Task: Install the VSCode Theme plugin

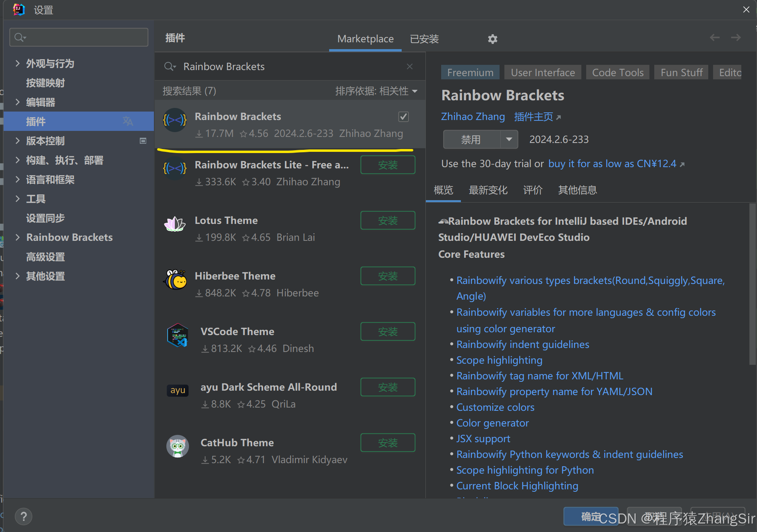Action: [x=388, y=331]
